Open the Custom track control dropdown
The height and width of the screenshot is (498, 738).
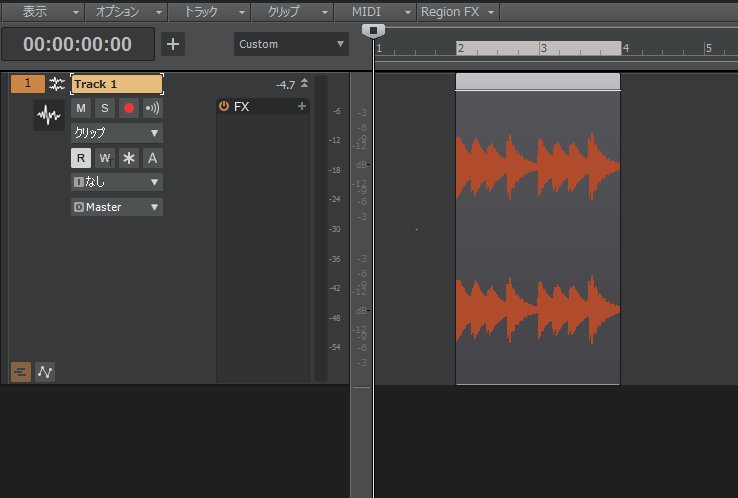[291, 44]
